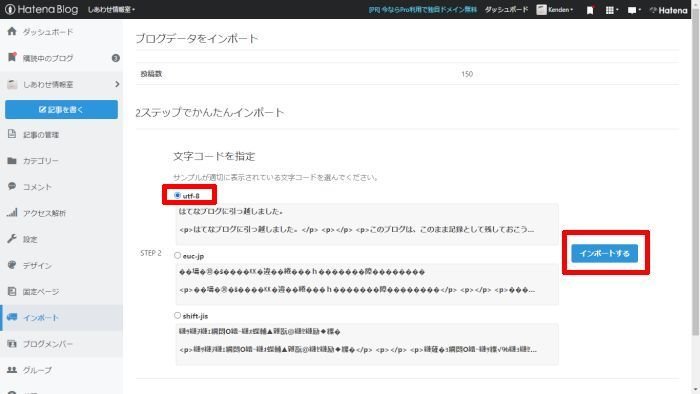Click the 2ステップでかんたんインポート heading
The width and height of the screenshot is (700, 394).
[x=209, y=112]
